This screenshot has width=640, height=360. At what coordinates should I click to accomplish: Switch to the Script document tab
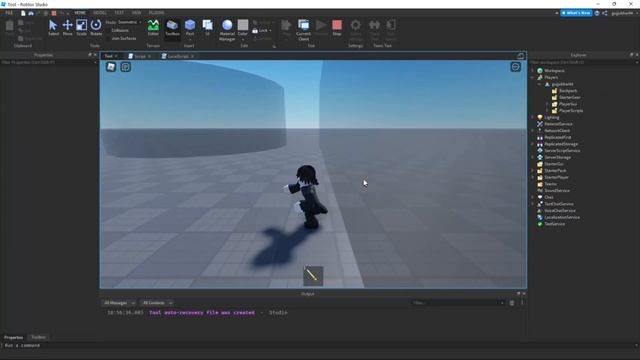point(139,56)
